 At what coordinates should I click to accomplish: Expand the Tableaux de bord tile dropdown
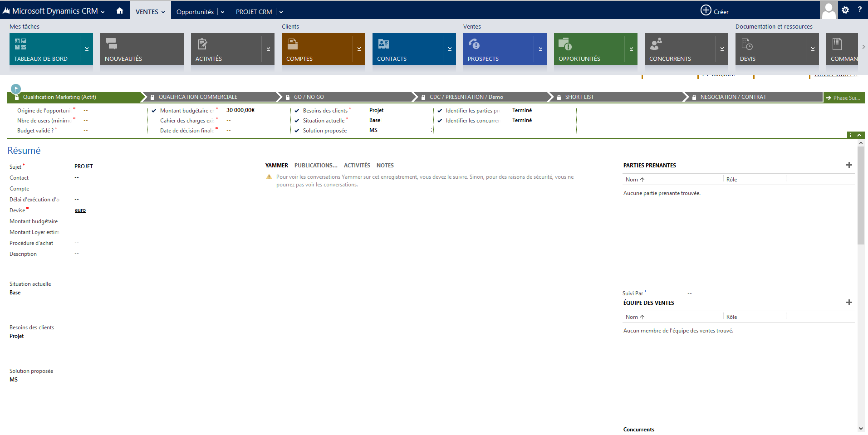pos(87,49)
